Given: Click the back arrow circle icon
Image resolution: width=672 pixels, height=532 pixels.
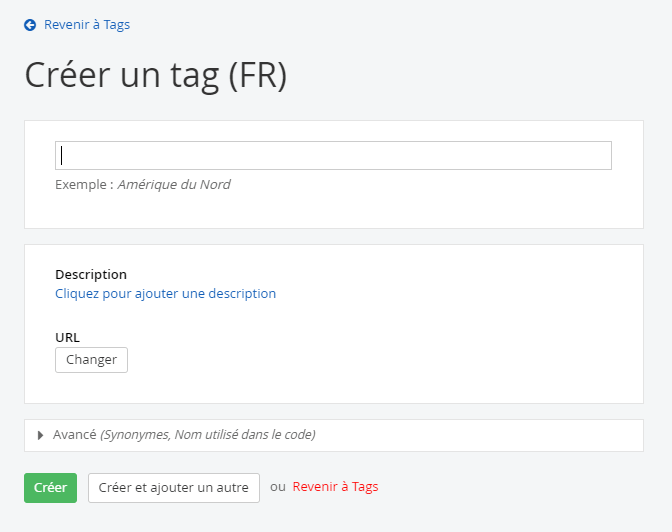Looking at the screenshot, I should point(30,25).
